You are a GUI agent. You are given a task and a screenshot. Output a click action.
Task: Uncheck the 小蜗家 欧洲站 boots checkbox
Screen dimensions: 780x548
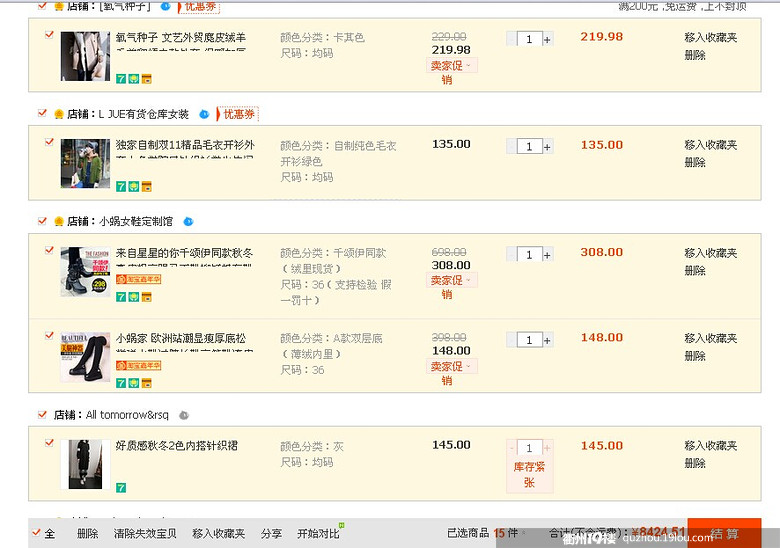[49, 336]
